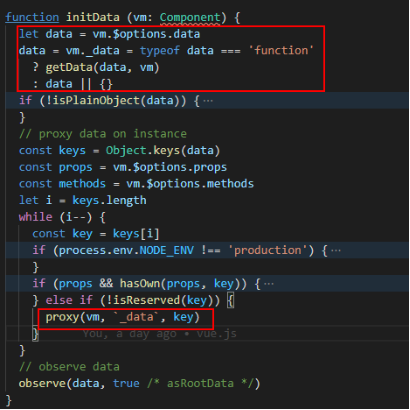The image size is (410, 410).
Task: Click 'vm.$options.methods' expression
Action: 190,184
